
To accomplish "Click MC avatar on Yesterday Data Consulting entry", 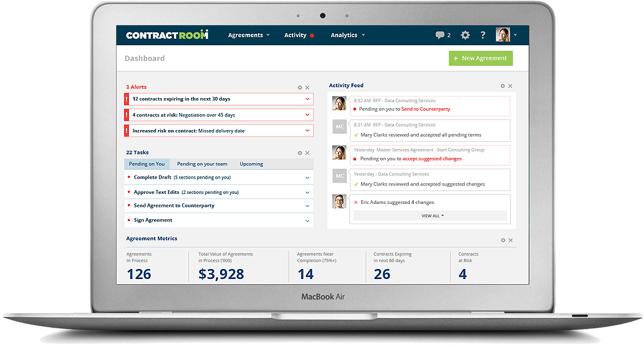I will point(339,176).
